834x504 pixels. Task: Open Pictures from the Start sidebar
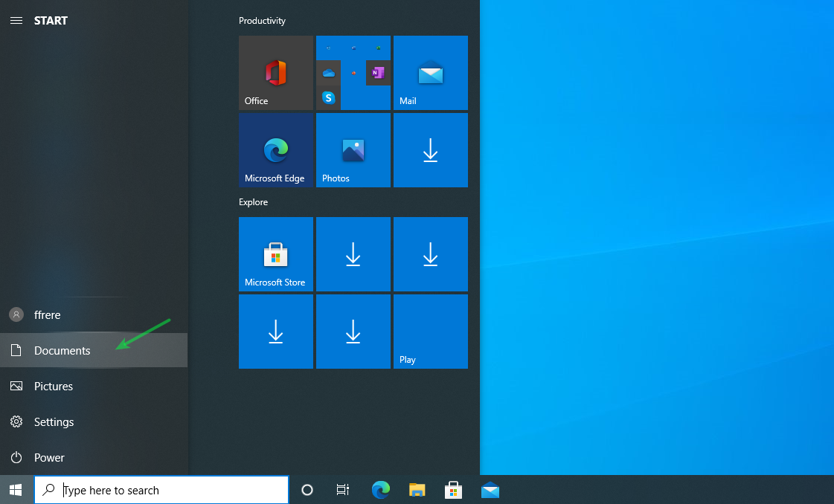pos(53,387)
